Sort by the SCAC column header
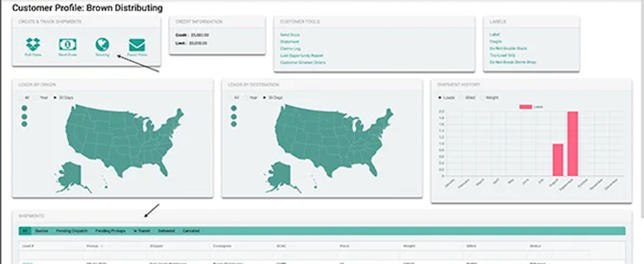Viewport: 644px width, 264px height. click(281, 246)
